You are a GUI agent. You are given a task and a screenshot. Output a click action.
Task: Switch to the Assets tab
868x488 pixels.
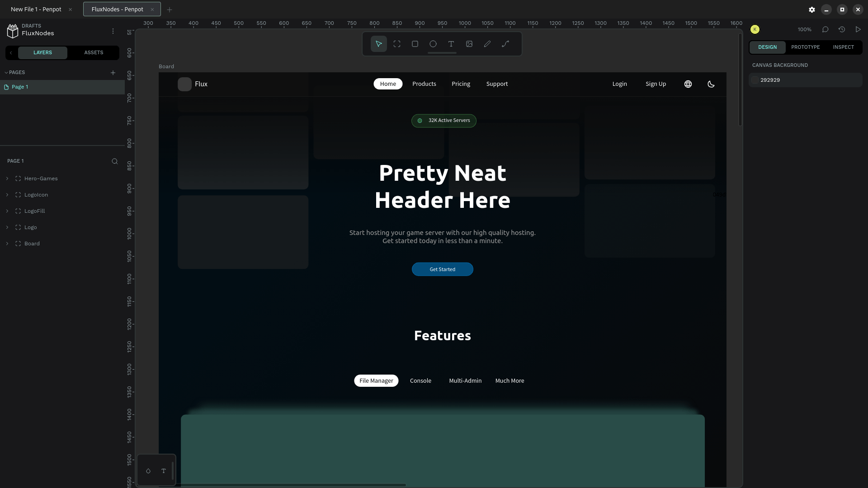click(x=94, y=52)
